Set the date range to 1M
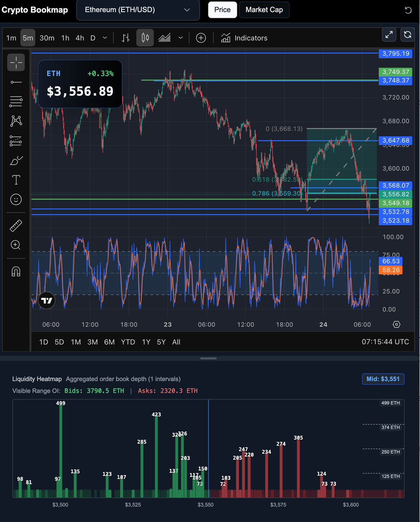 tap(76, 342)
